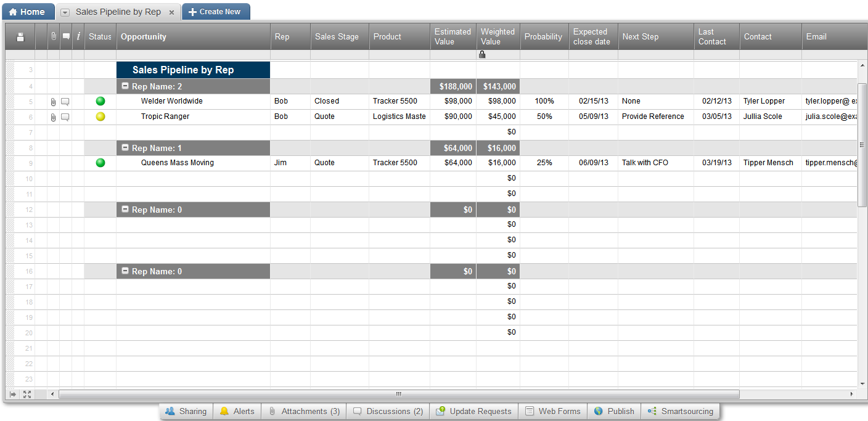Close the Sales Pipeline by Rep tab
The width and height of the screenshot is (868, 421).
(171, 12)
